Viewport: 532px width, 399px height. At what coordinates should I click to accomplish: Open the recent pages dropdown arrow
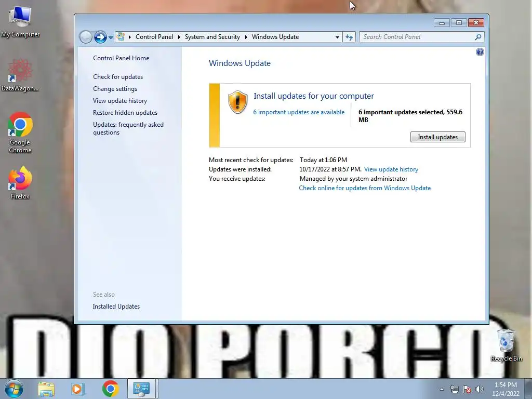pyautogui.click(x=111, y=37)
